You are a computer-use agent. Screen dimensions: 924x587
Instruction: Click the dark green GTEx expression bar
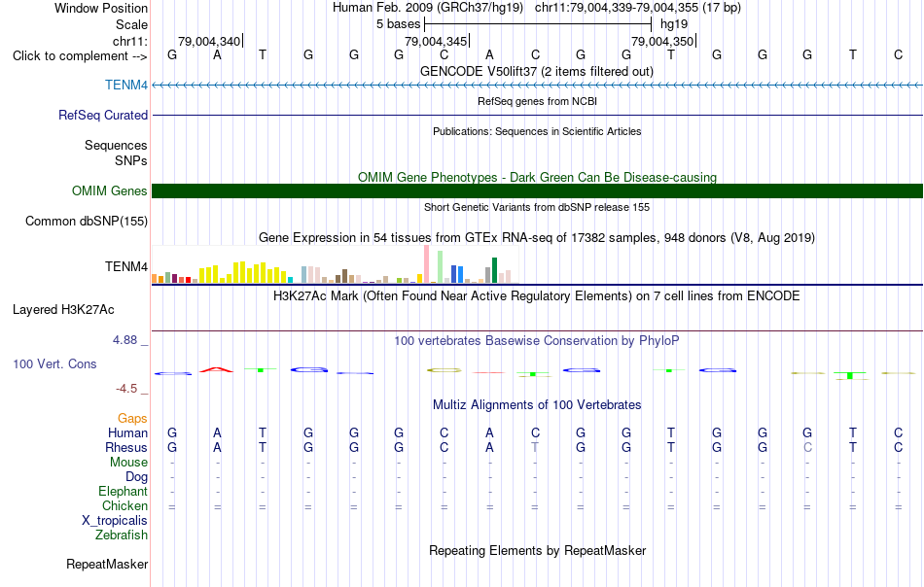click(494, 270)
